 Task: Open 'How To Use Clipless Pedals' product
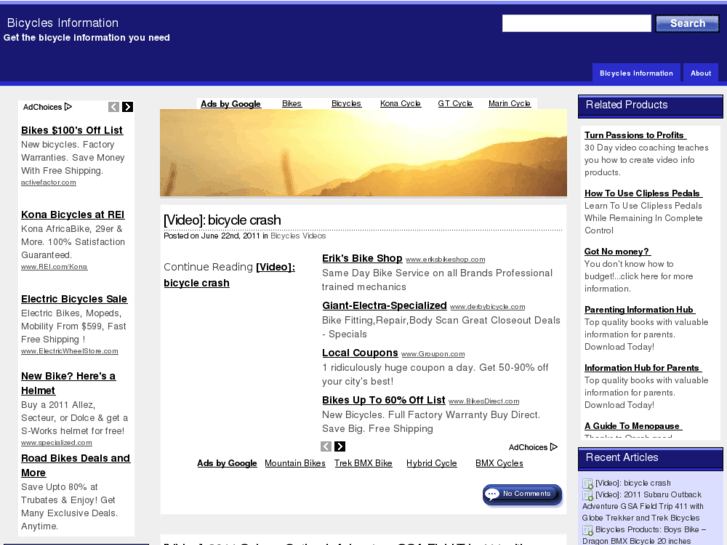[x=643, y=193]
